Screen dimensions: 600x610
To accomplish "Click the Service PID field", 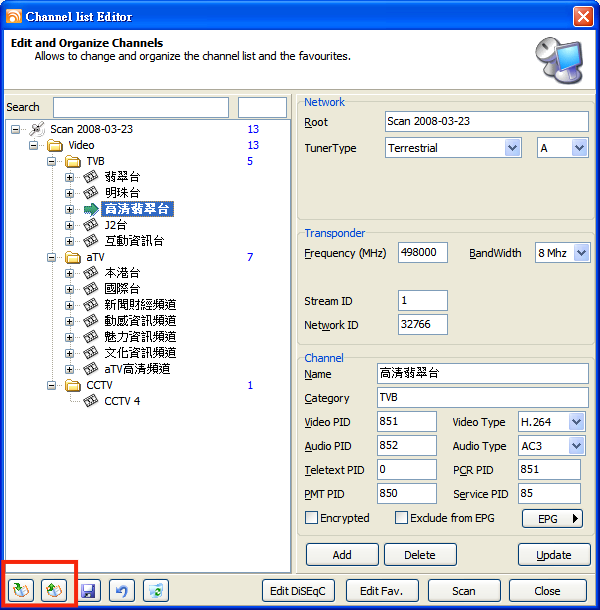I will pyautogui.click(x=549, y=494).
